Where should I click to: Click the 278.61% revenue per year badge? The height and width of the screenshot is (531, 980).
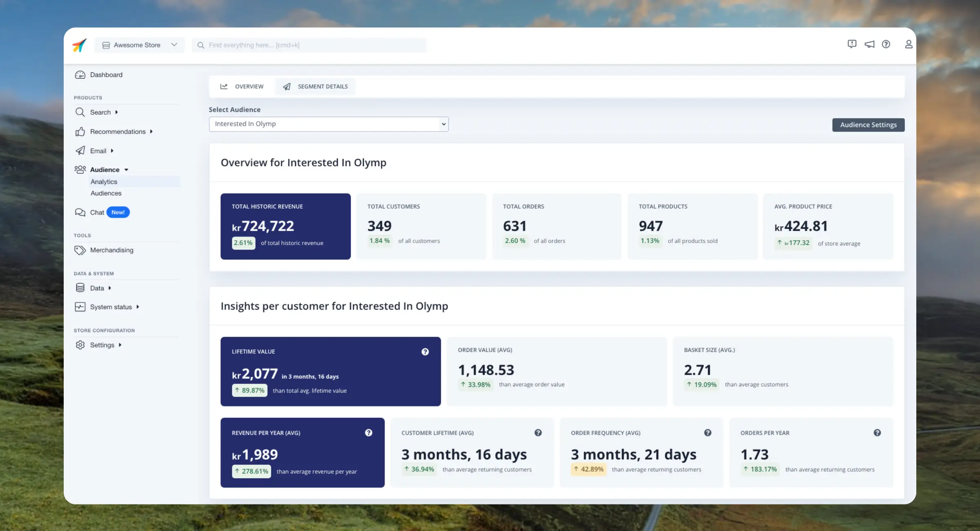click(x=251, y=471)
